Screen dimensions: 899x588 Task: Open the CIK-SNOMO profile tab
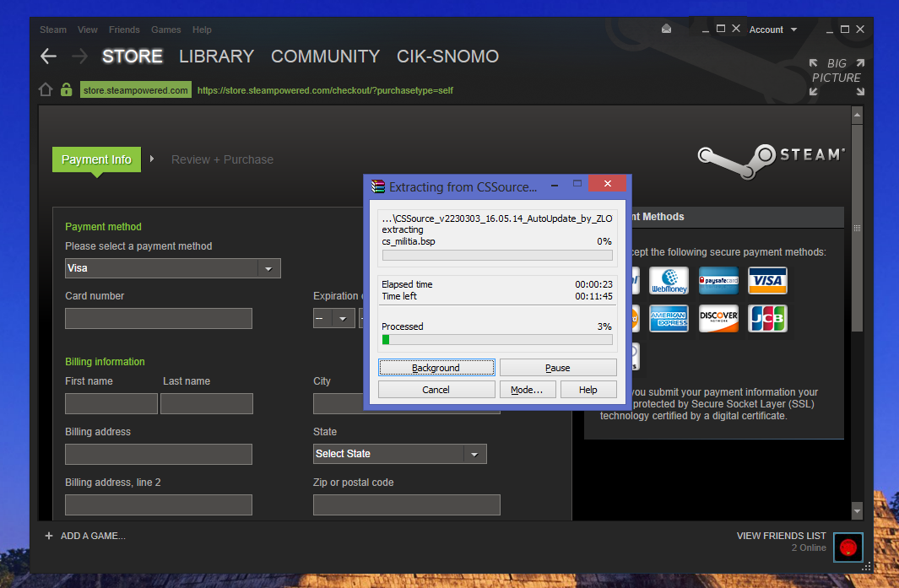coord(447,57)
